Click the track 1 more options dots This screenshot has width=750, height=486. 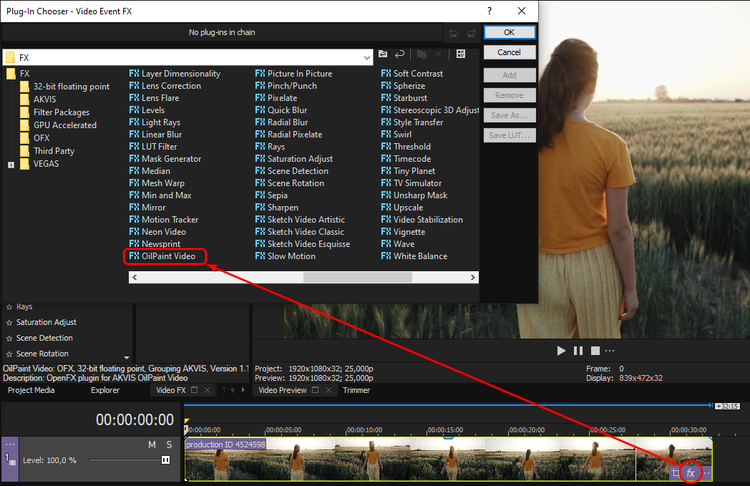(10, 444)
